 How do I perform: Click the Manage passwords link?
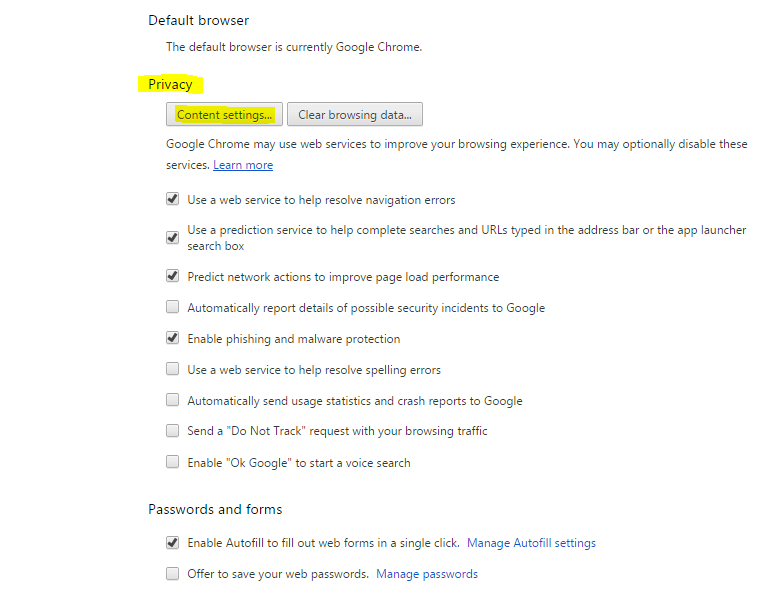tap(427, 574)
